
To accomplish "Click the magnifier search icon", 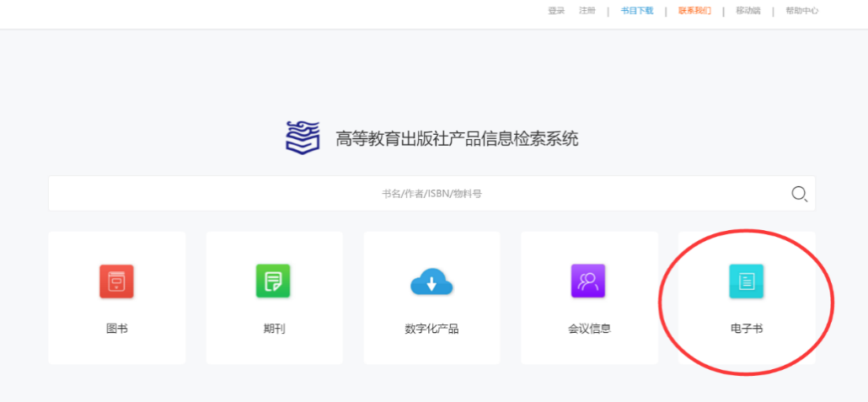I will pyautogui.click(x=799, y=194).
